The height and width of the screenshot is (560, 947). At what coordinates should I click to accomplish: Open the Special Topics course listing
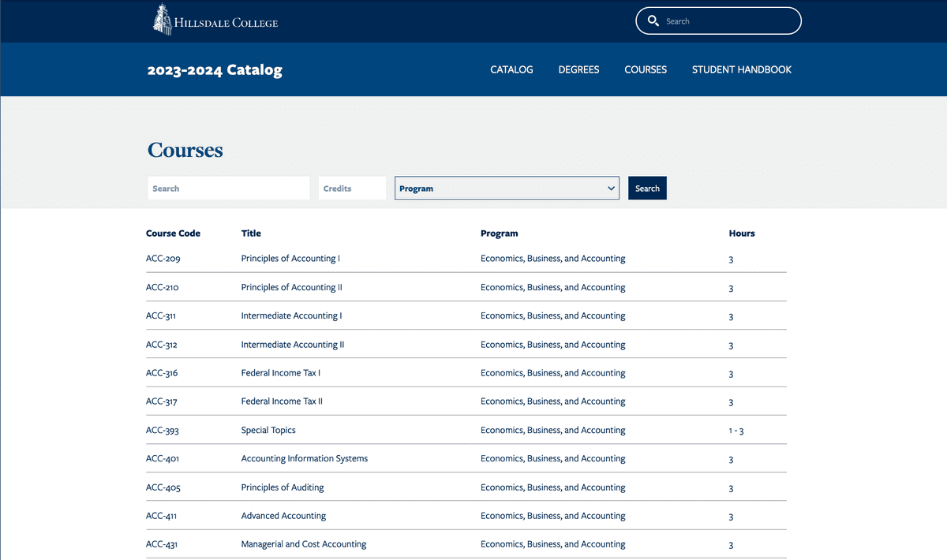268,430
